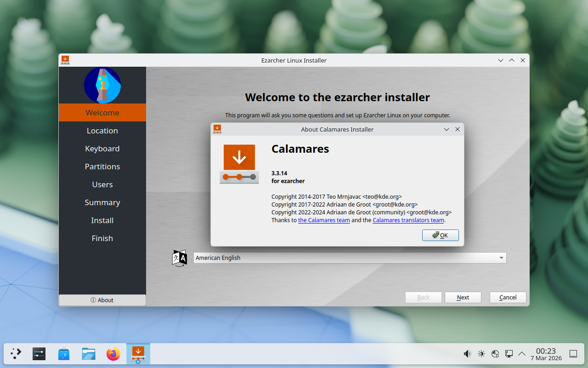Click the About dialog titlebar app icon
588x368 pixels.
coord(217,129)
